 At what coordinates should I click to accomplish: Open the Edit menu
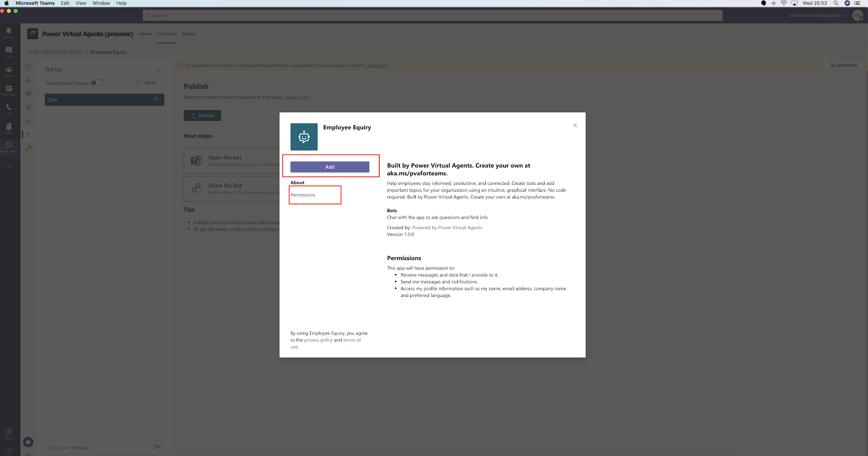[65, 3]
